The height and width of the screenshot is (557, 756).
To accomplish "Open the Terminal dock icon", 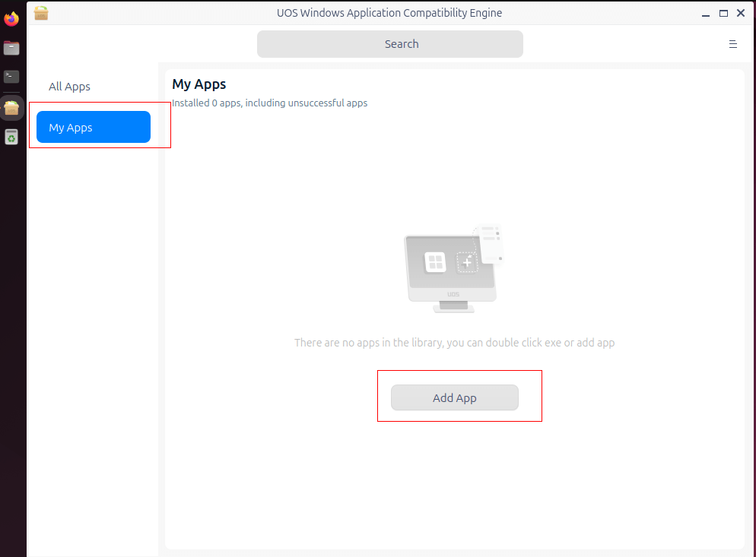I will [x=11, y=76].
